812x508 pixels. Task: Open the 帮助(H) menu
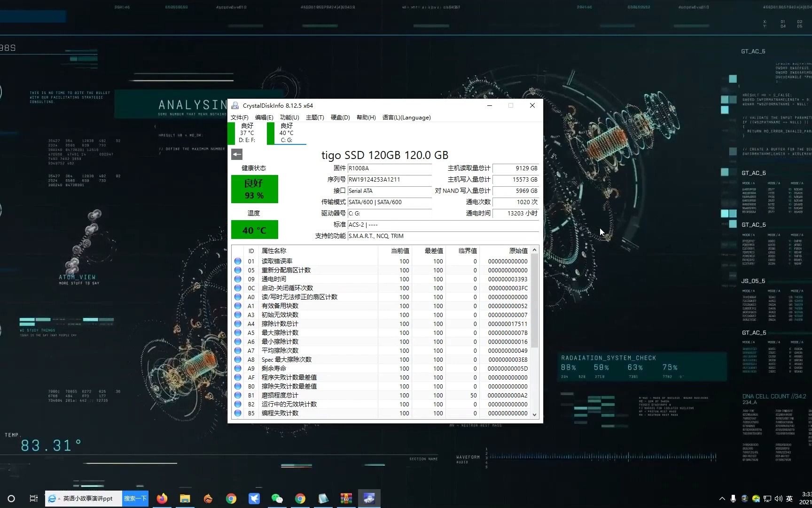point(366,118)
